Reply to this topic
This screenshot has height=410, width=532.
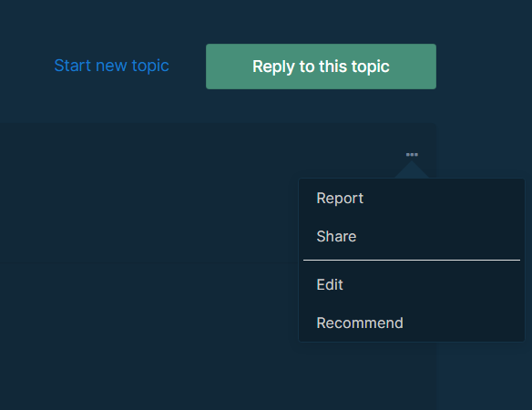[321, 67]
